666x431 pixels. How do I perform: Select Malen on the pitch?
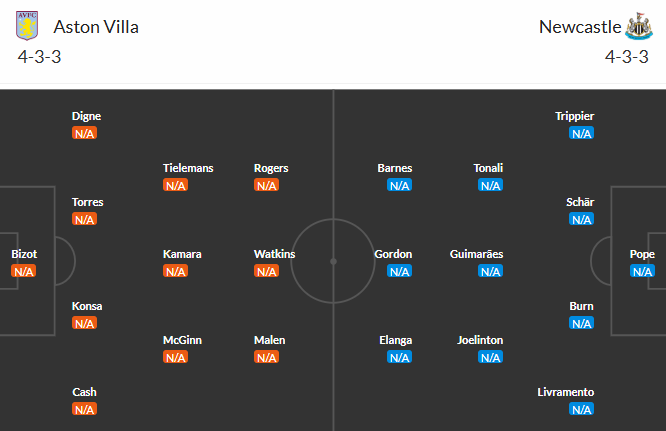268,340
